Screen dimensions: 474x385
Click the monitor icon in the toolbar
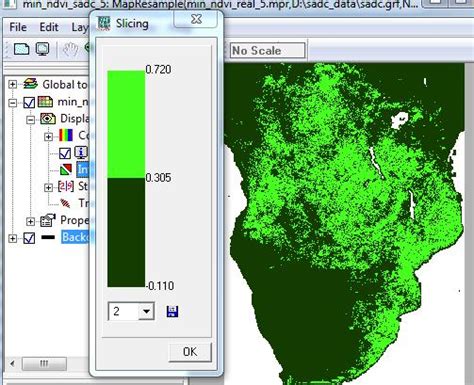click(43, 49)
